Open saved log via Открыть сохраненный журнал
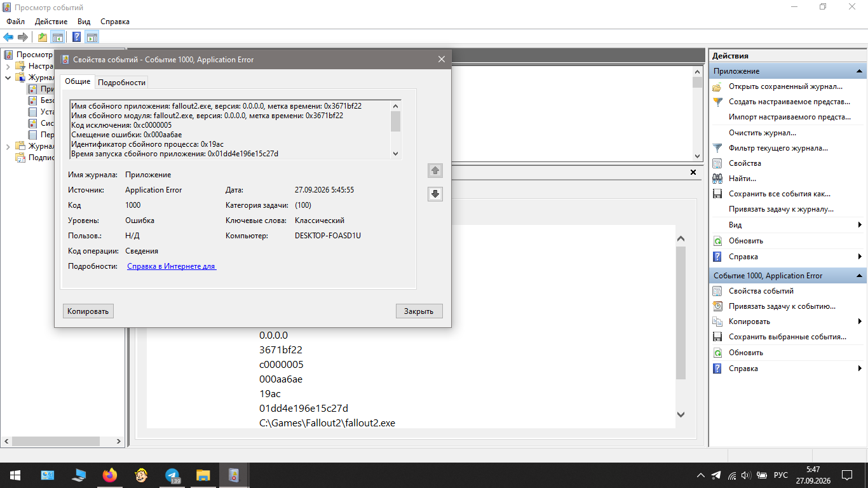Image resolution: width=868 pixels, height=488 pixels. tap(785, 86)
